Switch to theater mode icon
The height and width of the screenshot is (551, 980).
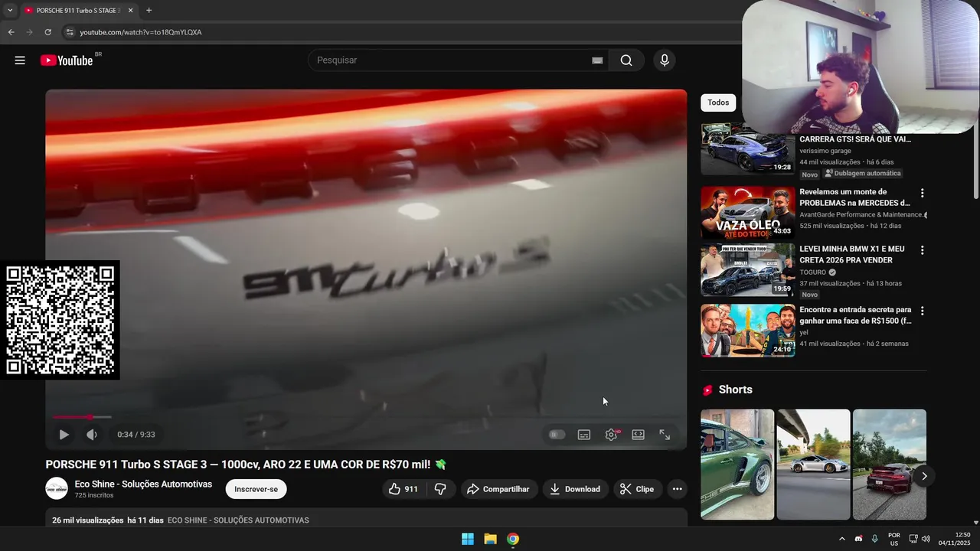pyautogui.click(x=638, y=435)
